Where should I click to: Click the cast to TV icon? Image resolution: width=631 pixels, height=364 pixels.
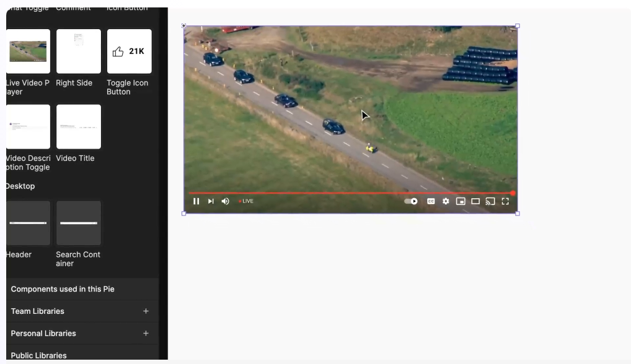coord(490,201)
